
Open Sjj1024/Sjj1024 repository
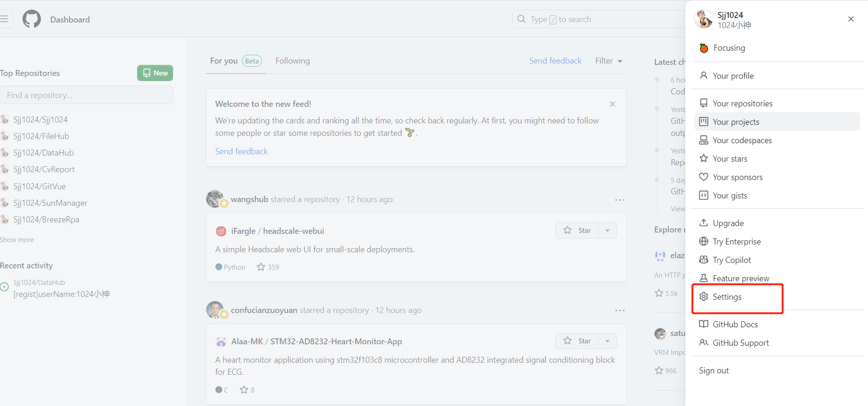(41, 120)
